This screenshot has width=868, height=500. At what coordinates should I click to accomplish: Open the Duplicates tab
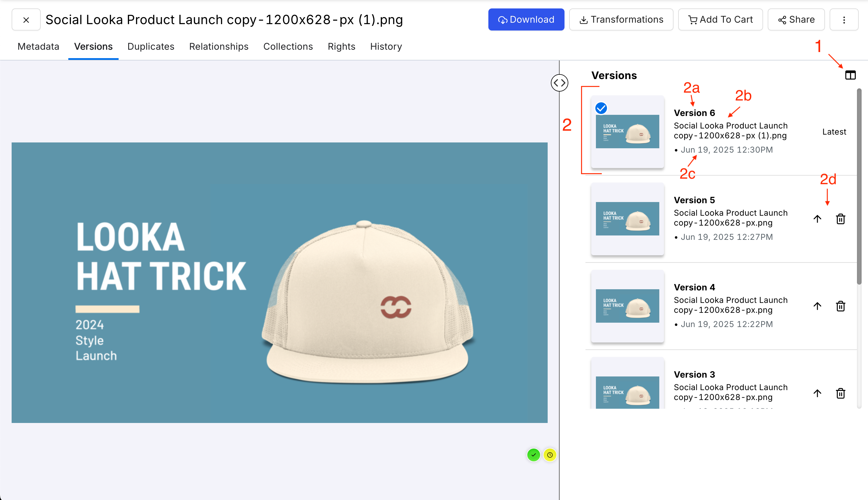[x=150, y=46]
